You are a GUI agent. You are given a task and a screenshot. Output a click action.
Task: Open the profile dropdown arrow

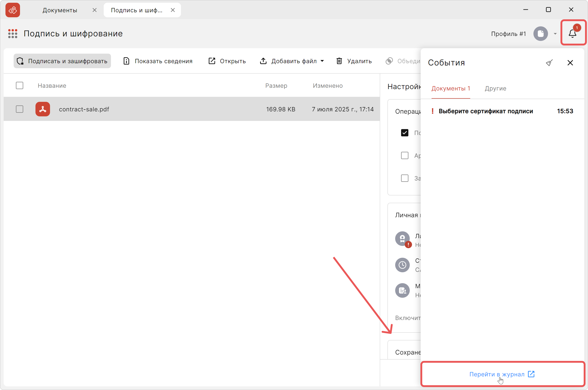click(x=555, y=34)
